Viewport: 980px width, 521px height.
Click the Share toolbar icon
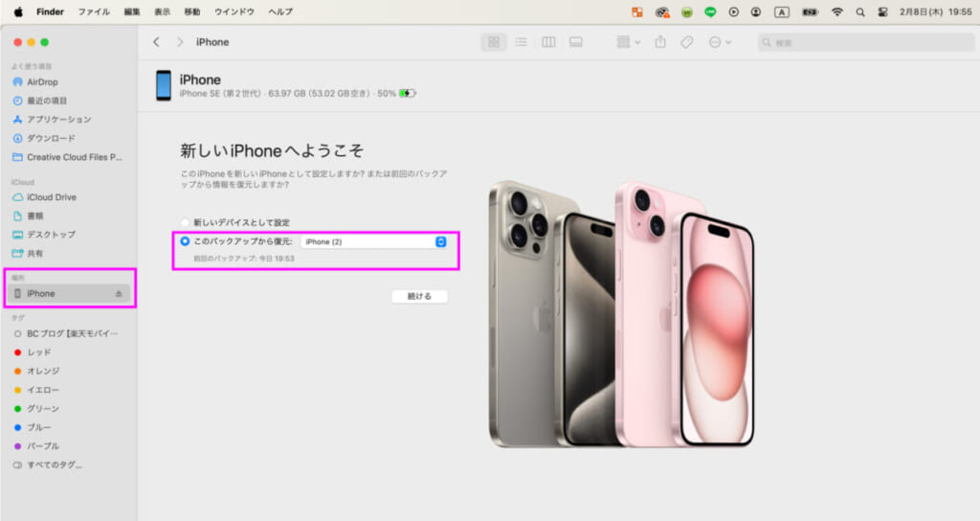point(660,42)
